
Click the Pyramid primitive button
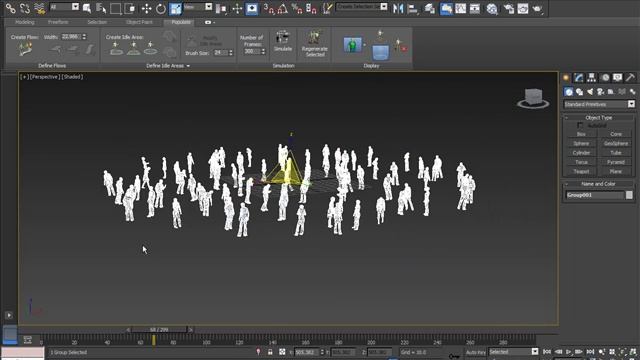click(616, 162)
